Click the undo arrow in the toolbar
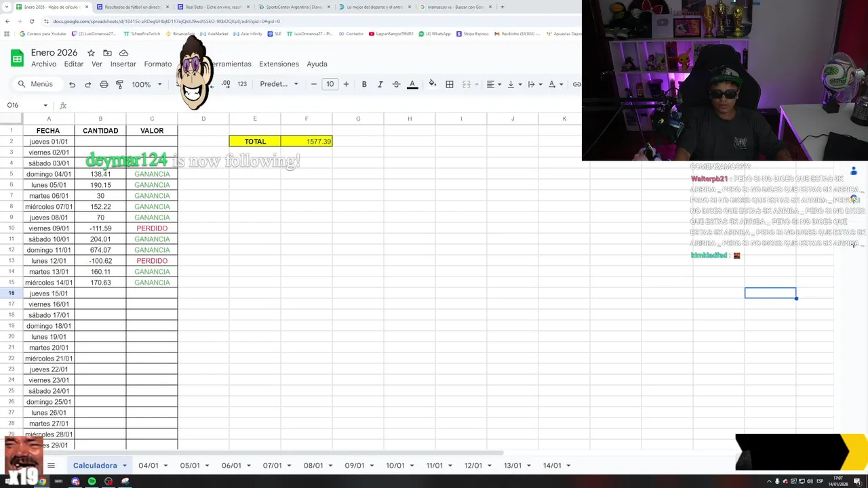 [72, 84]
